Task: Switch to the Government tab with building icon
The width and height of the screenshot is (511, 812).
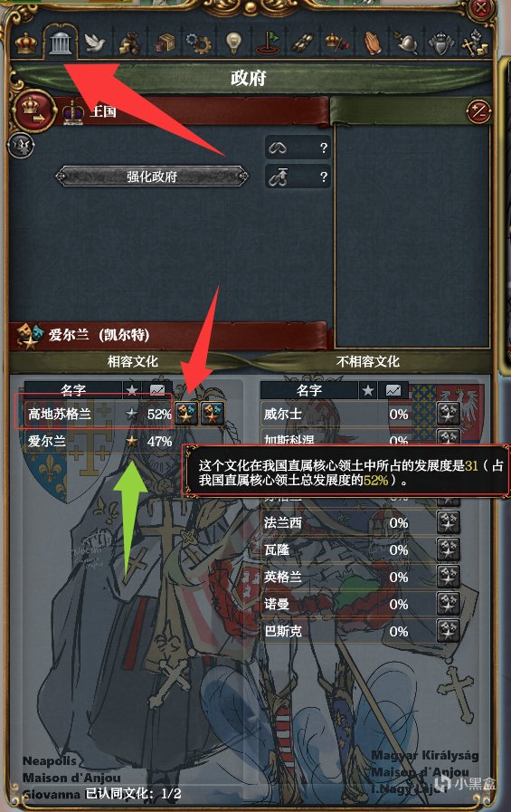Action: pyautogui.click(x=61, y=42)
